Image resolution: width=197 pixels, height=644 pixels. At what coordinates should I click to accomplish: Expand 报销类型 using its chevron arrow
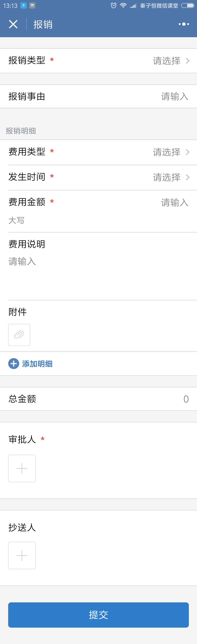(x=188, y=61)
